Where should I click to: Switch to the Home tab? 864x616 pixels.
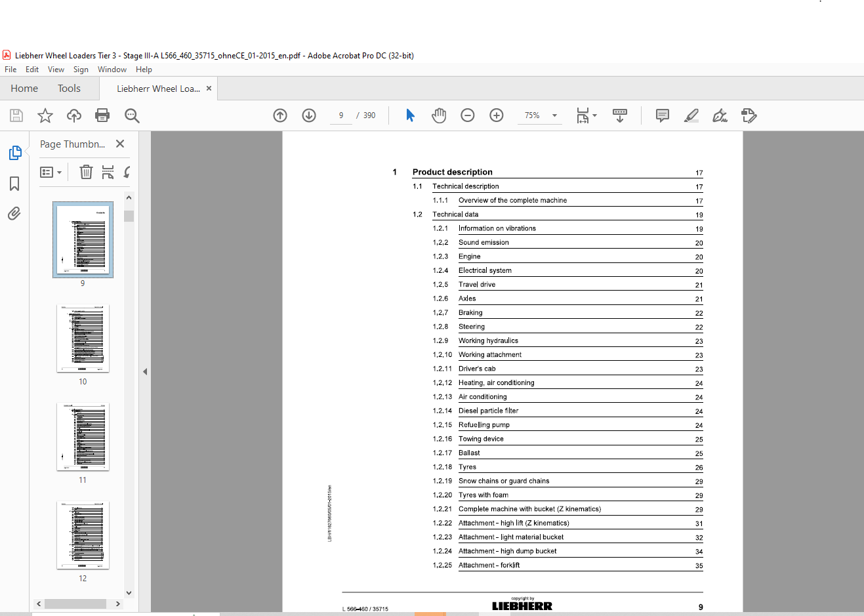coord(24,89)
